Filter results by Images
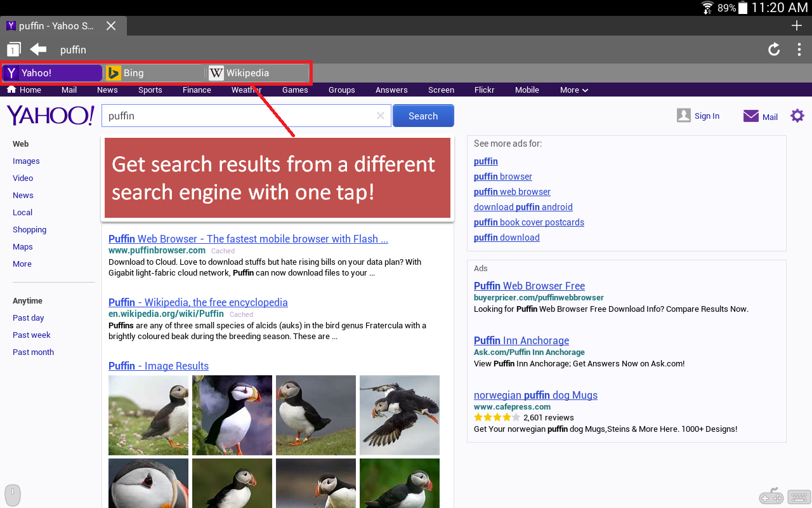Image resolution: width=812 pixels, height=508 pixels. pyautogui.click(x=26, y=161)
